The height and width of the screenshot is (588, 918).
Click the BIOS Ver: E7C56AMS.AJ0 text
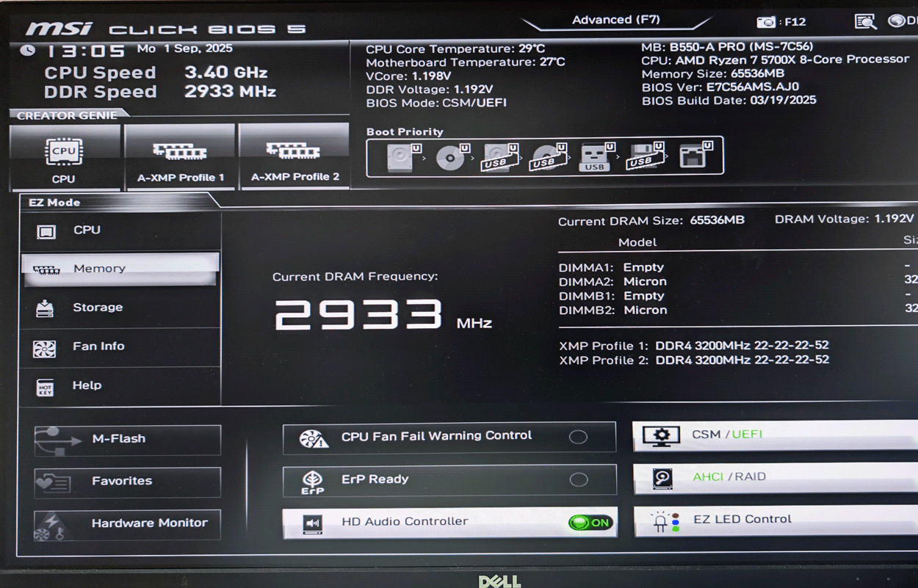point(720,87)
